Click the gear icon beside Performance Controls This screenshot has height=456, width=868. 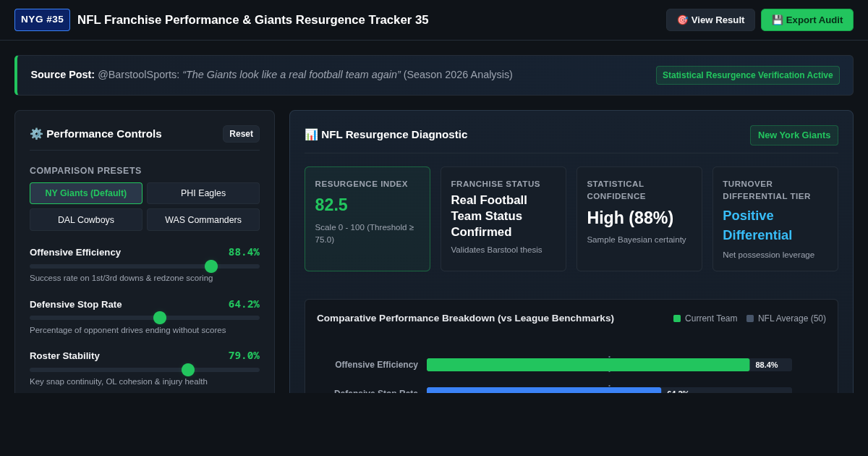click(x=36, y=134)
